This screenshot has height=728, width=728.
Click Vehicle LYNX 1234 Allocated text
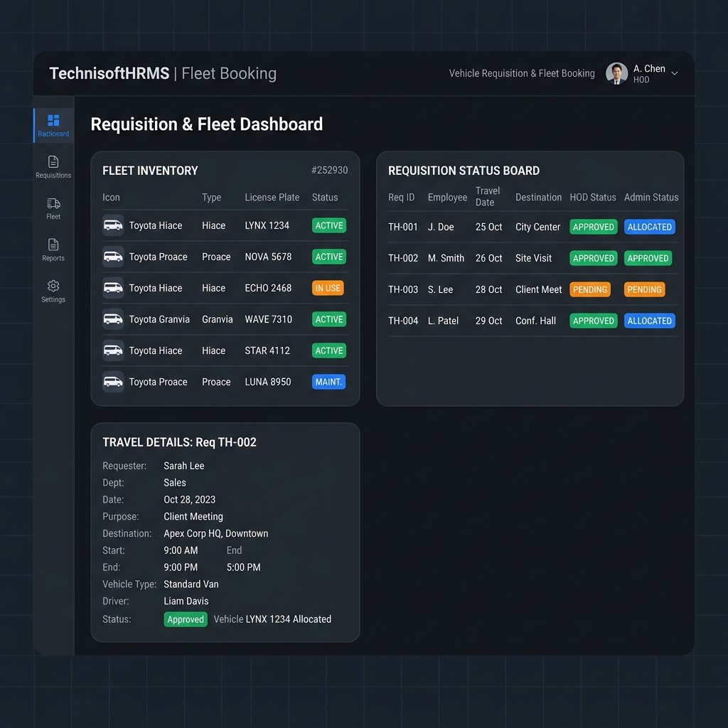pyautogui.click(x=272, y=619)
